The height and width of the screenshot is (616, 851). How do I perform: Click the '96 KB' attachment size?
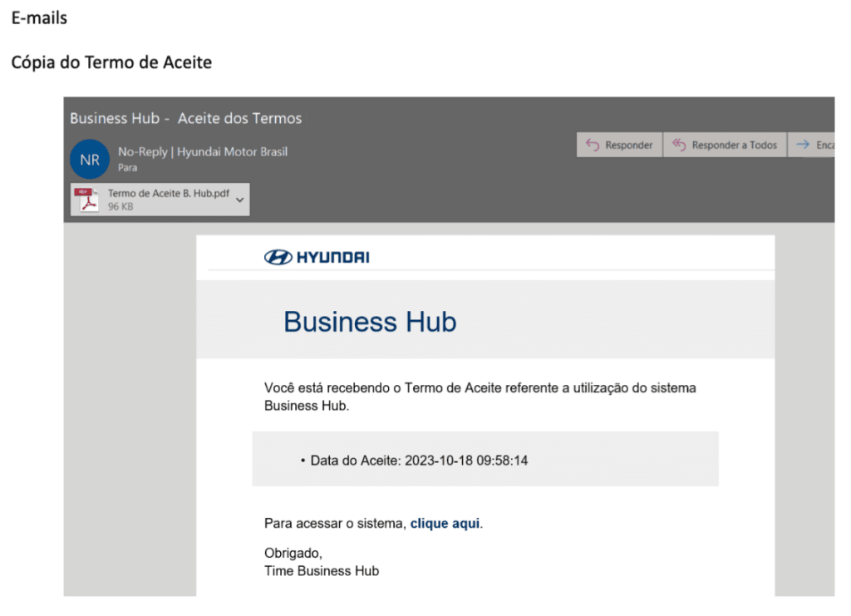coord(121,206)
